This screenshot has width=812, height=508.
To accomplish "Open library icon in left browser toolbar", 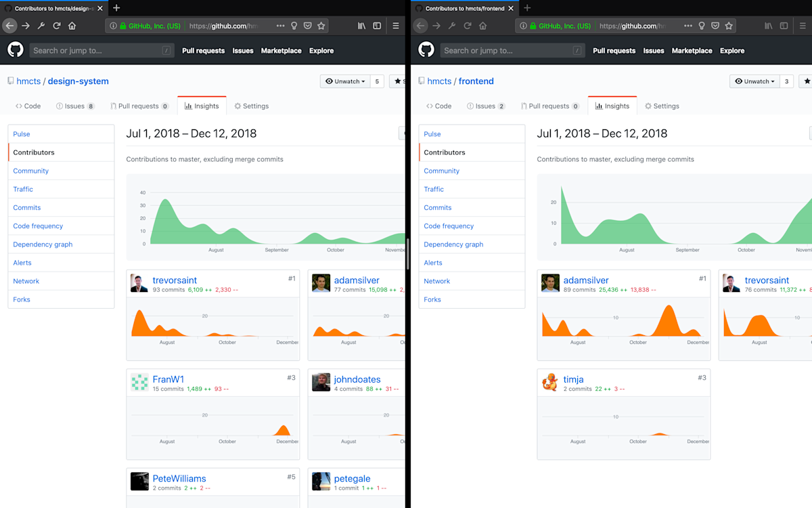I will pyautogui.click(x=362, y=26).
